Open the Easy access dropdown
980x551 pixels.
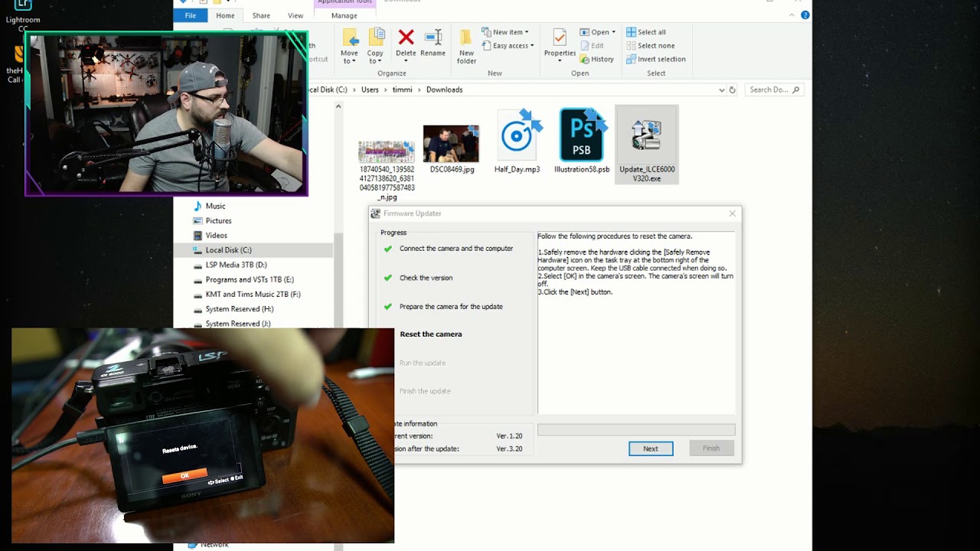pyautogui.click(x=508, y=46)
